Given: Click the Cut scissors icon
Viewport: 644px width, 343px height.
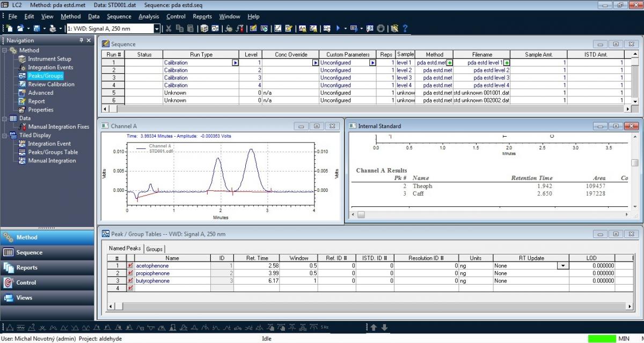Looking at the screenshot, I should [x=169, y=28].
